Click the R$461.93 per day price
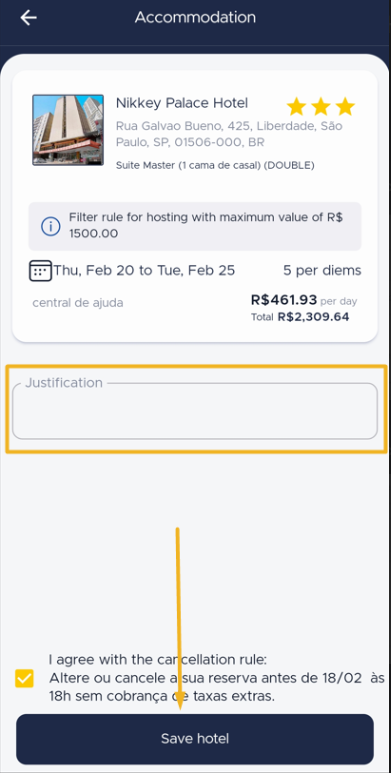This screenshot has height=773, width=391. coord(304,300)
